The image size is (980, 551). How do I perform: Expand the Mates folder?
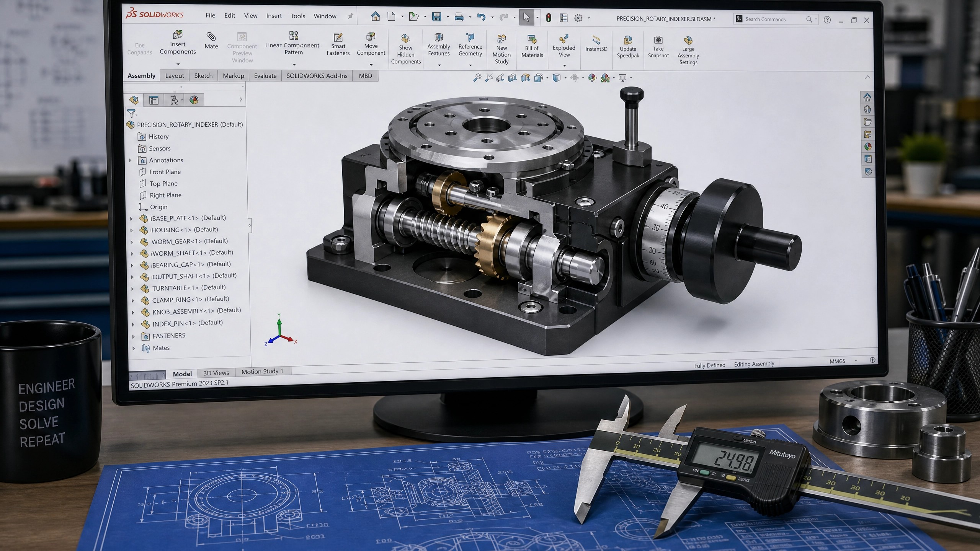coord(133,348)
